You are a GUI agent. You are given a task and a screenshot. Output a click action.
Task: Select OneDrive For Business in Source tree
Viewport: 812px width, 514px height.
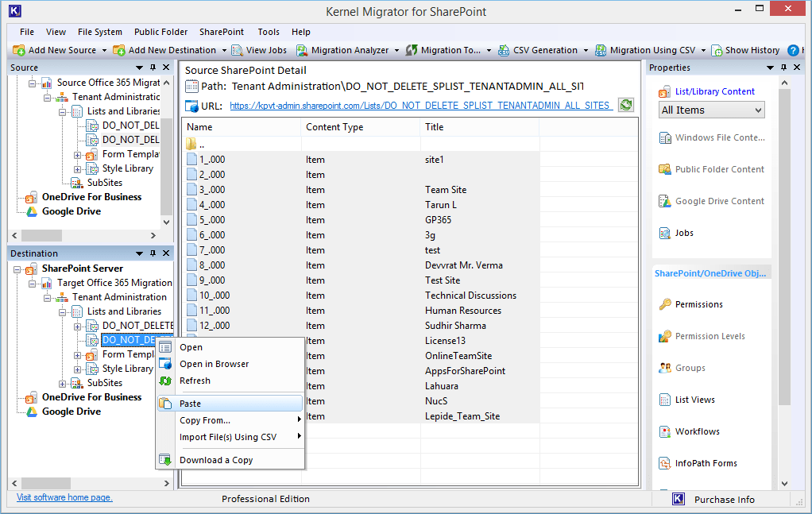tap(91, 197)
